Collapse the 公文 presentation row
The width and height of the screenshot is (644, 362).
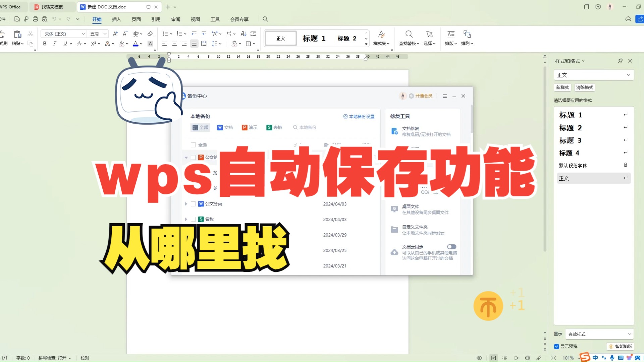(186, 157)
